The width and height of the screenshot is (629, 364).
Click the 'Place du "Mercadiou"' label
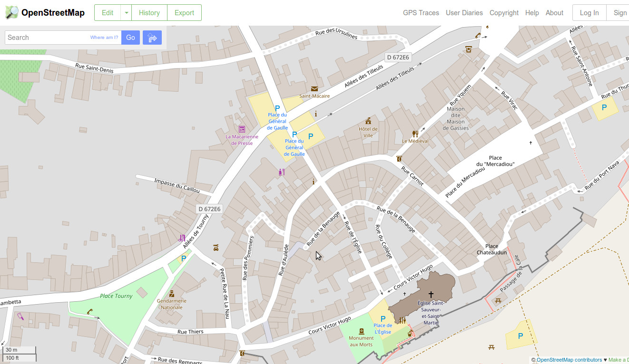495,161
